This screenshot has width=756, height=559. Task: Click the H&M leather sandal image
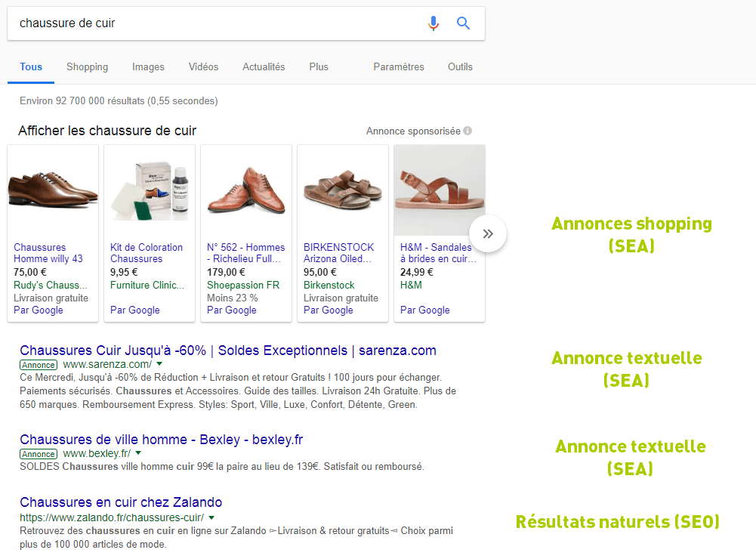coord(440,190)
